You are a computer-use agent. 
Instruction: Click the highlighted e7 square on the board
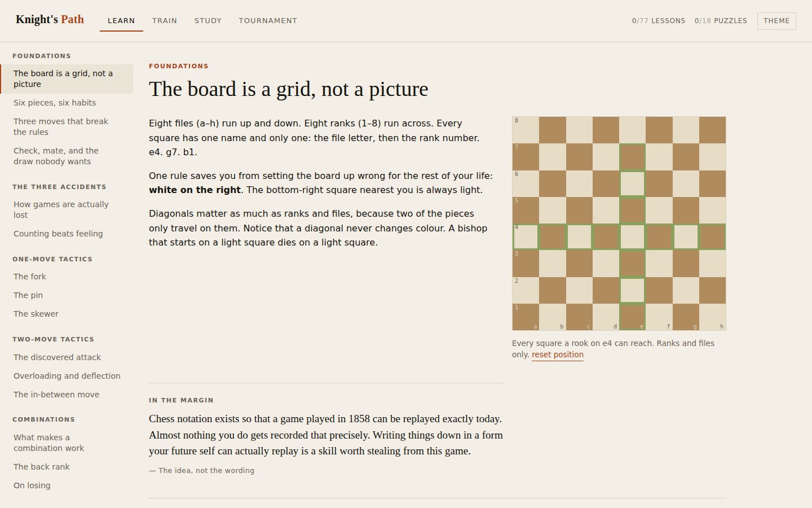tap(632, 156)
